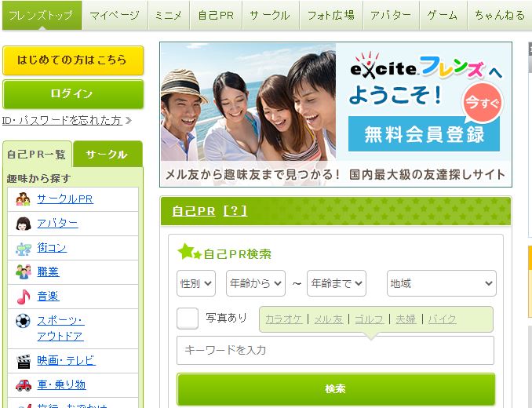
Task: Click the サークルPR people icon
Action: 24,199
